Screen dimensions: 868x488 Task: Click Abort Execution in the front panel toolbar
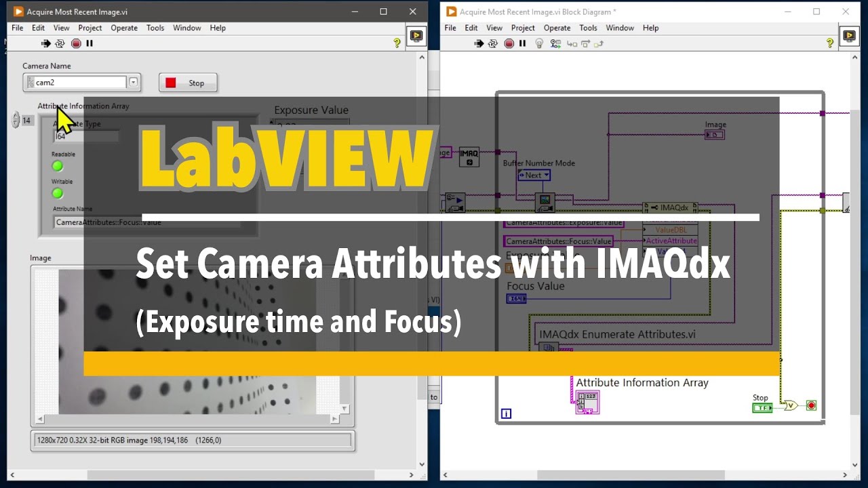76,43
